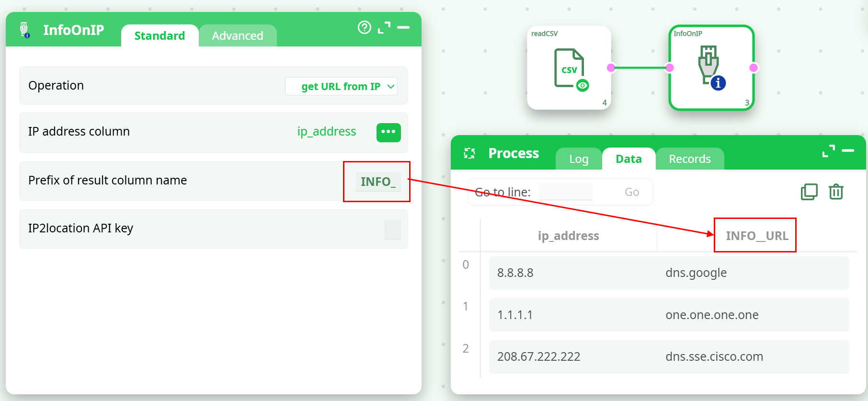Open the Records tab

[689, 159]
